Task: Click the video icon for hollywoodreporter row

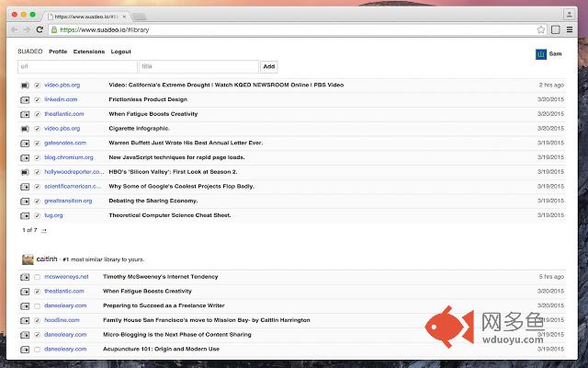Action: (x=25, y=172)
